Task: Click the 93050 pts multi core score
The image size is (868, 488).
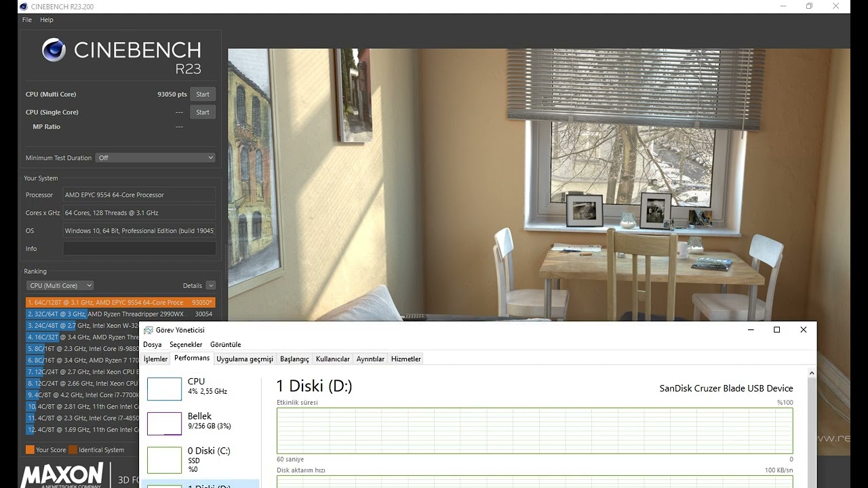Action: click(x=172, y=94)
